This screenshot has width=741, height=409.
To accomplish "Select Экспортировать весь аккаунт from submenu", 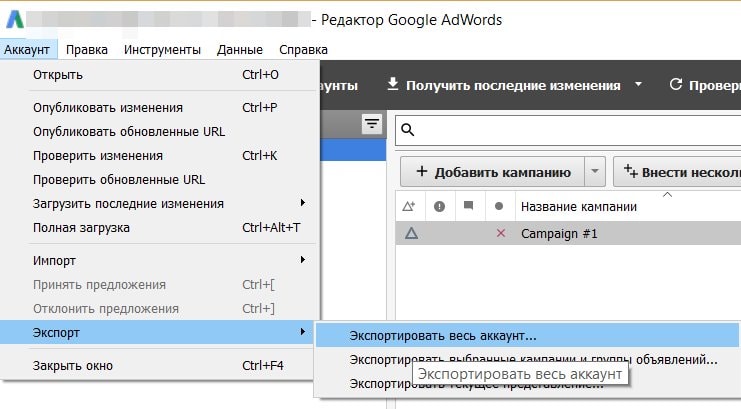I will [x=442, y=336].
